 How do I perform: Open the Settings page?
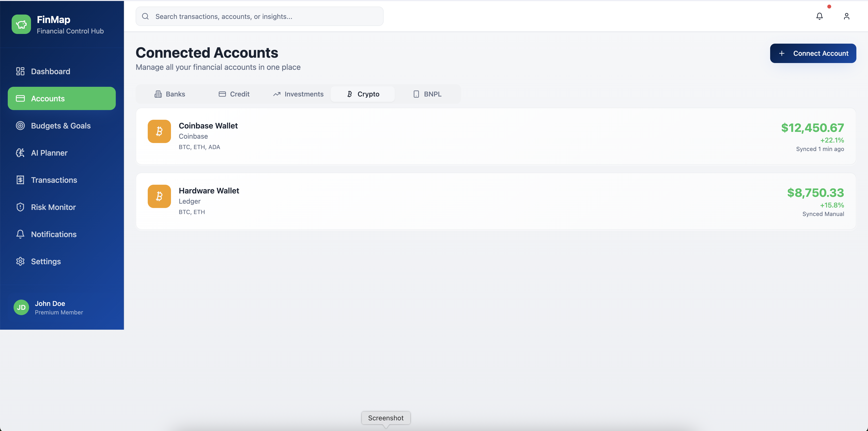62,261
